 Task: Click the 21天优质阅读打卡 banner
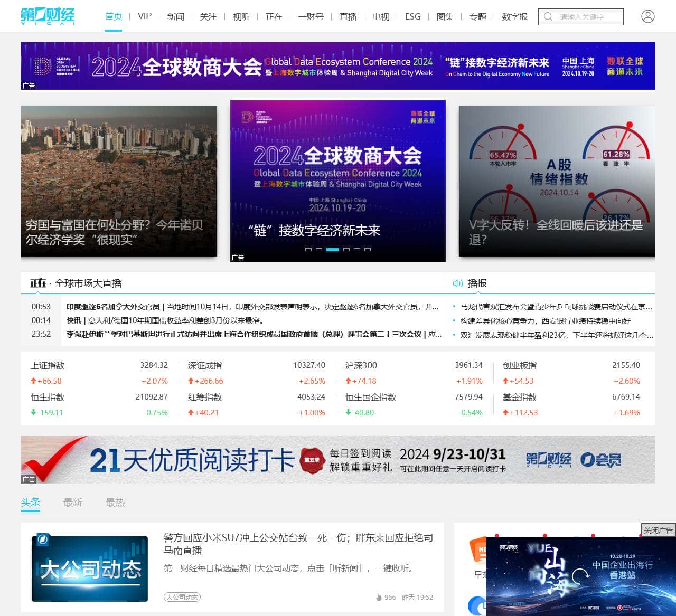[x=338, y=460]
